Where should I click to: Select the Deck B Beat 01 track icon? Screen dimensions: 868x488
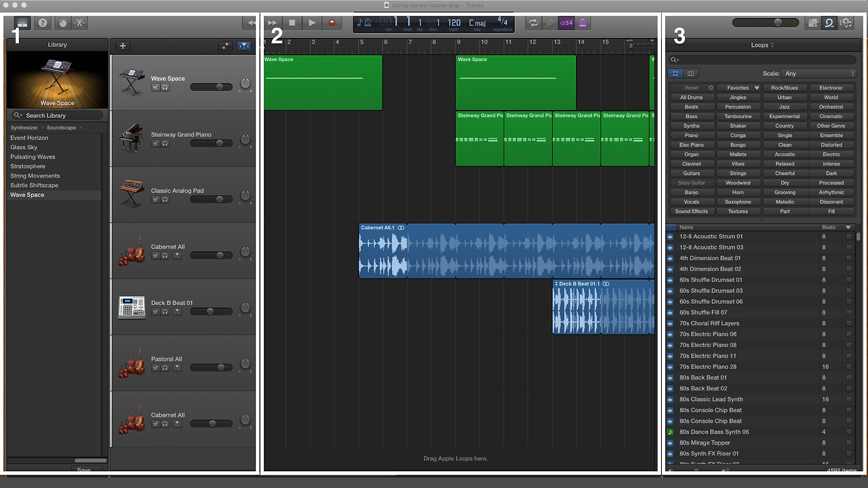click(x=131, y=307)
